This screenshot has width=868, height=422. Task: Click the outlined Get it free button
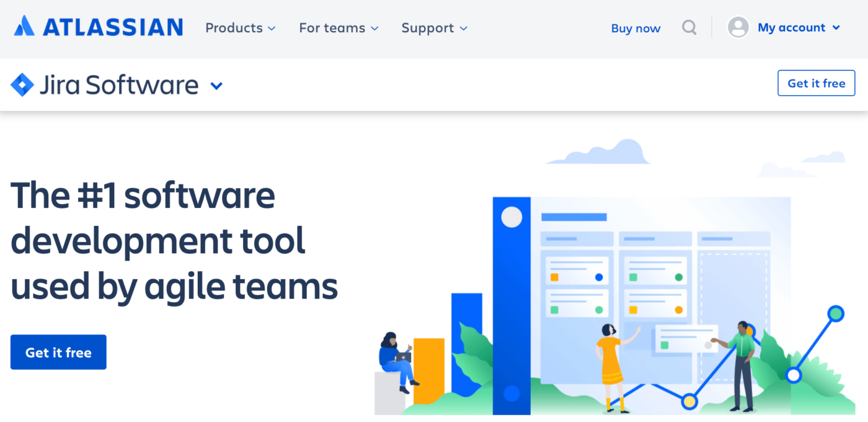pyautogui.click(x=816, y=83)
